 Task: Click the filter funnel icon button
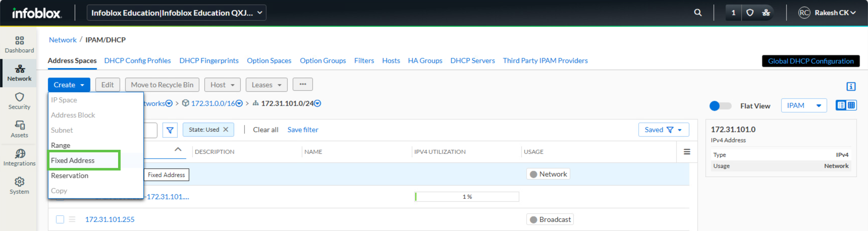click(170, 130)
